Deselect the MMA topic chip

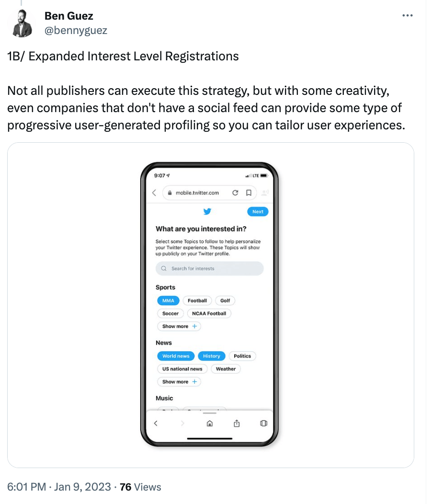(169, 300)
